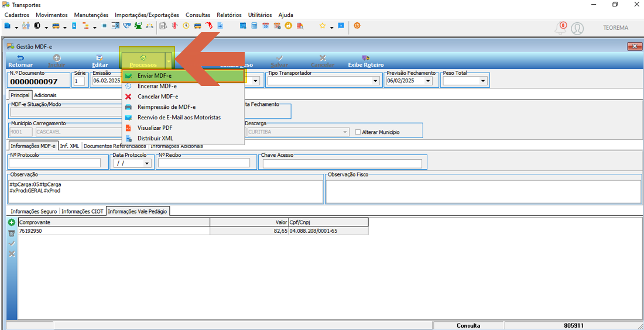Open the CURITIBA município dropdown
The width and height of the screenshot is (644, 330).
pyautogui.click(x=345, y=132)
